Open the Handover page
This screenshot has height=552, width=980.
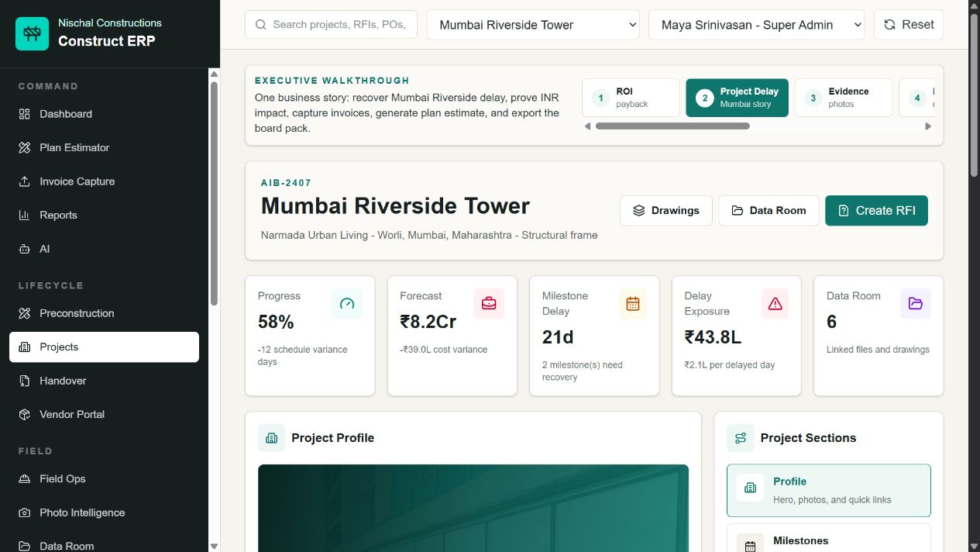[104, 381]
